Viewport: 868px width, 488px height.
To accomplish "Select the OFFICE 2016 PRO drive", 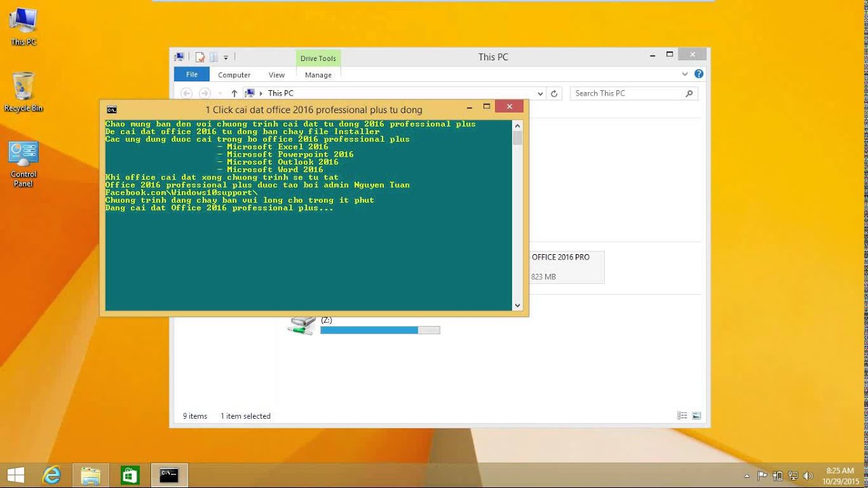I will point(566,267).
